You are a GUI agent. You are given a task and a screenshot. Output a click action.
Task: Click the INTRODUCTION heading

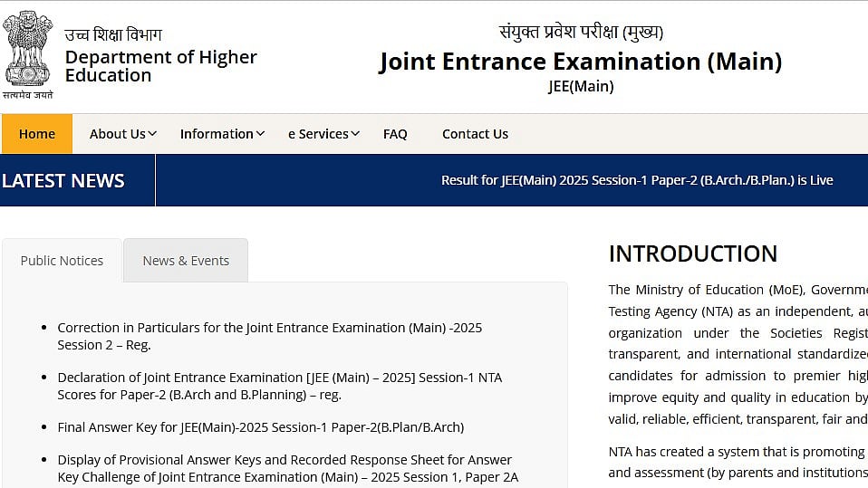tap(692, 254)
